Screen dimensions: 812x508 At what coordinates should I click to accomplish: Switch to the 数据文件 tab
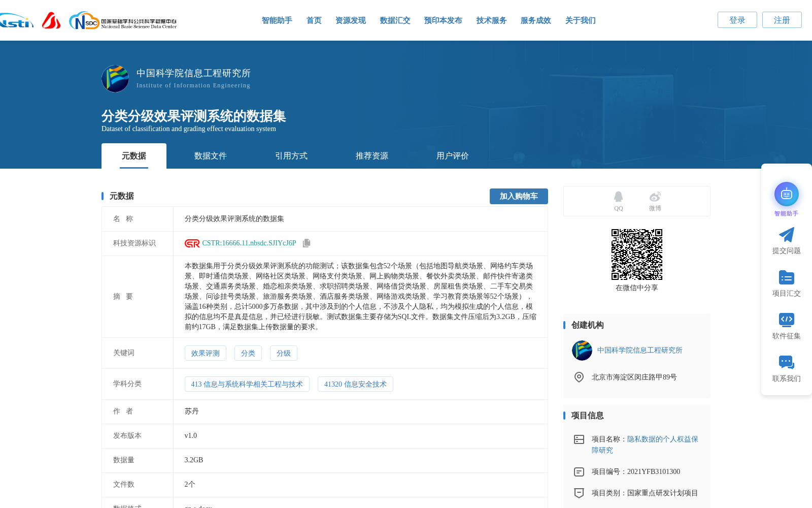[x=211, y=156]
